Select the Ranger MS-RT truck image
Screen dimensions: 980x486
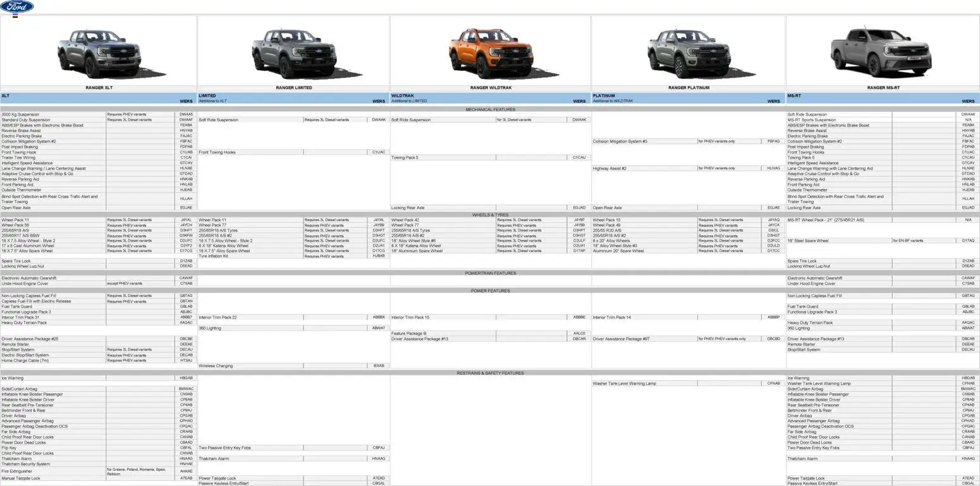pyautogui.click(x=883, y=53)
